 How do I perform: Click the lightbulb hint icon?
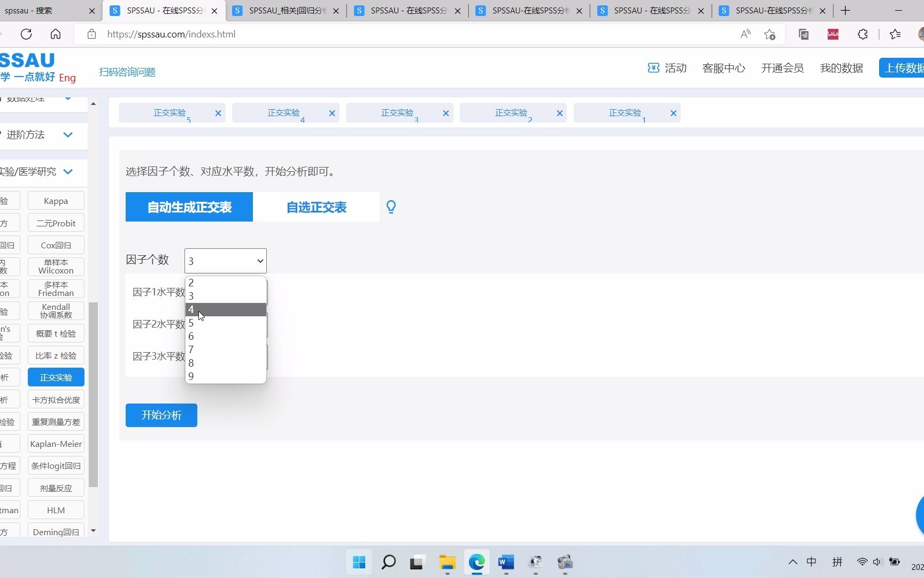coord(391,207)
